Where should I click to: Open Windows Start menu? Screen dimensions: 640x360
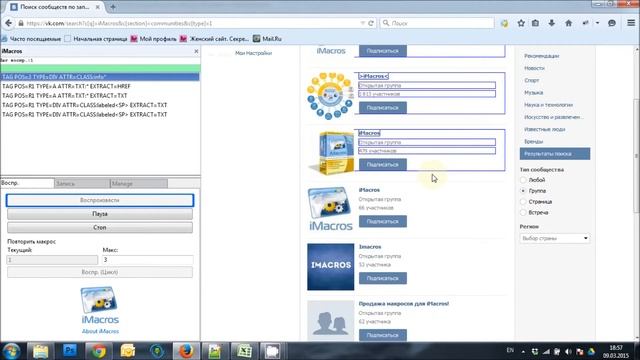[11, 351]
